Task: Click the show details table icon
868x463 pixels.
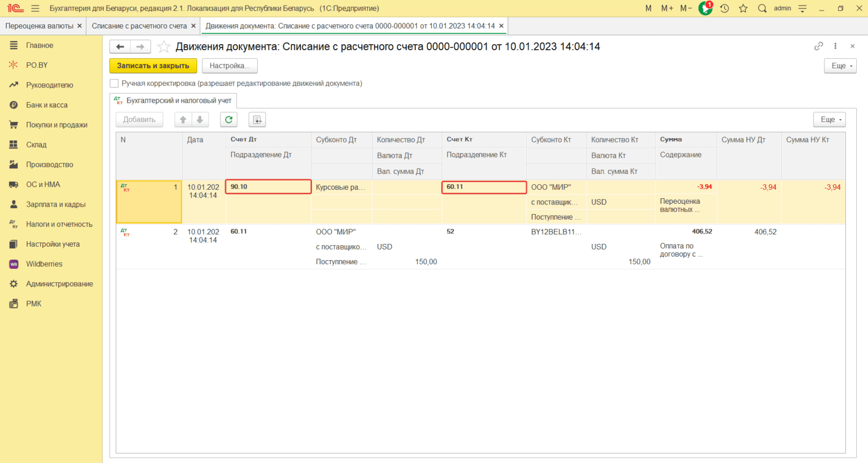Action: tap(257, 120)
